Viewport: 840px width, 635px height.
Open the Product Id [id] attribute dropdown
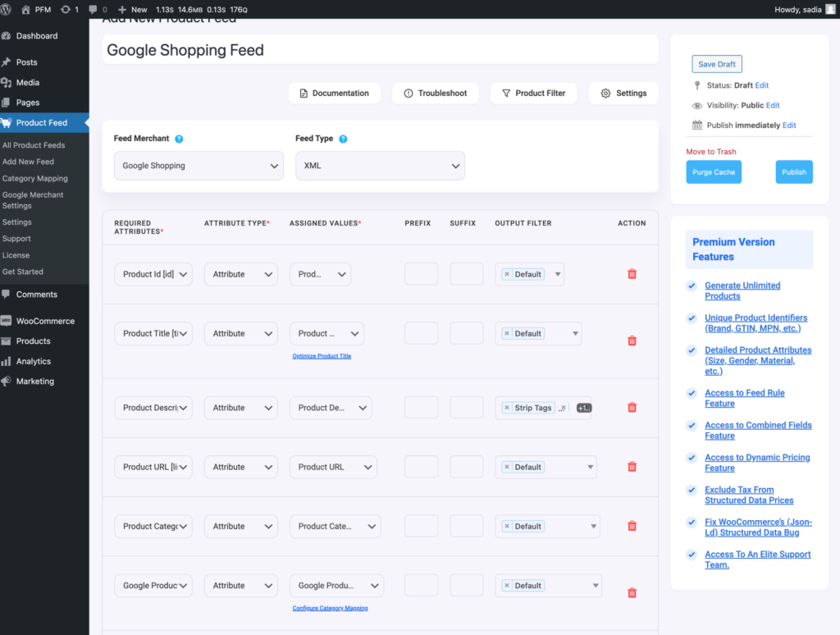(153, 274)
